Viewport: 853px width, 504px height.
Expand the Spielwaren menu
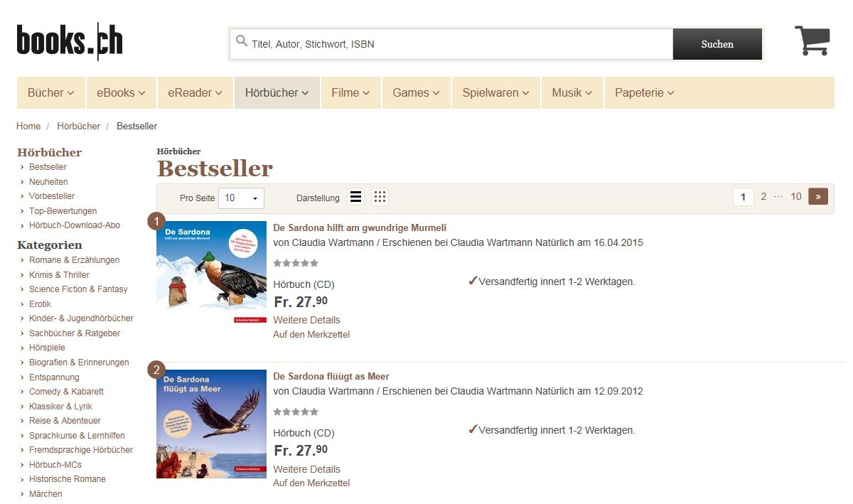[495, 92]
